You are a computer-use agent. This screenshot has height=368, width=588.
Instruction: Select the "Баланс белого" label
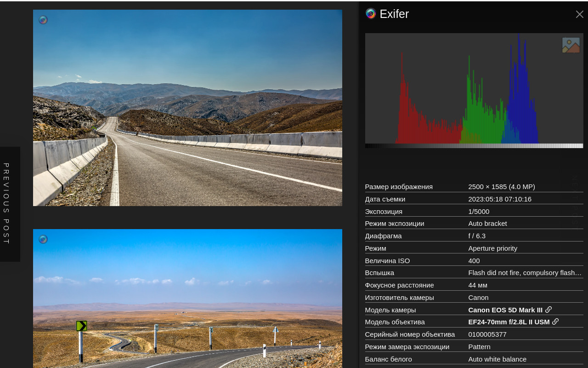point(388,359)
